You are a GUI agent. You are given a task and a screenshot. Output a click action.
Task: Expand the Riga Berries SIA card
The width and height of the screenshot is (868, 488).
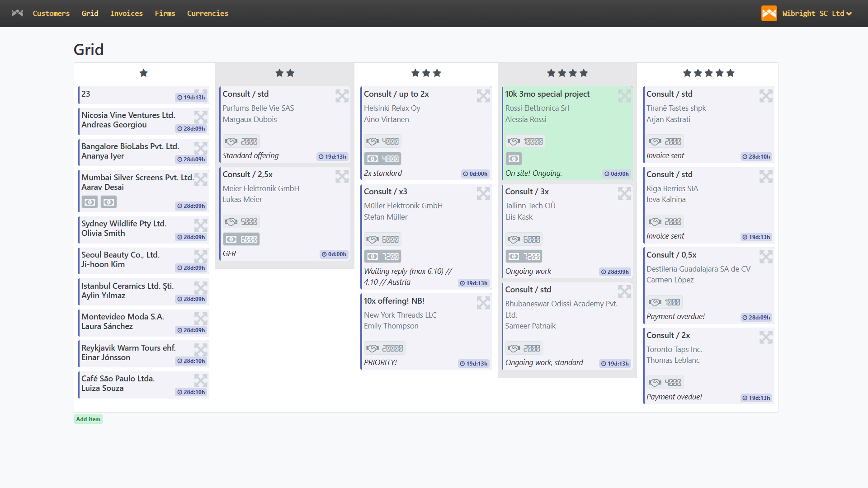(766, 176)
